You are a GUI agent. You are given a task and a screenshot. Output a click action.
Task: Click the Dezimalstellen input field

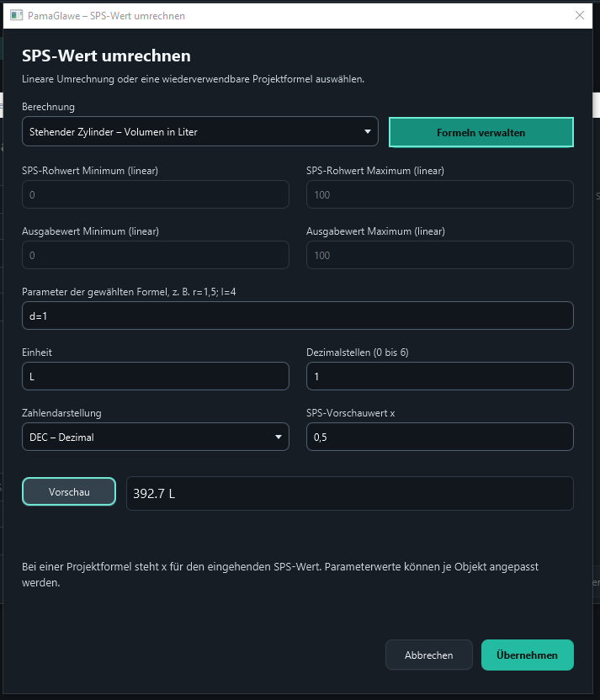click(440, 376)
